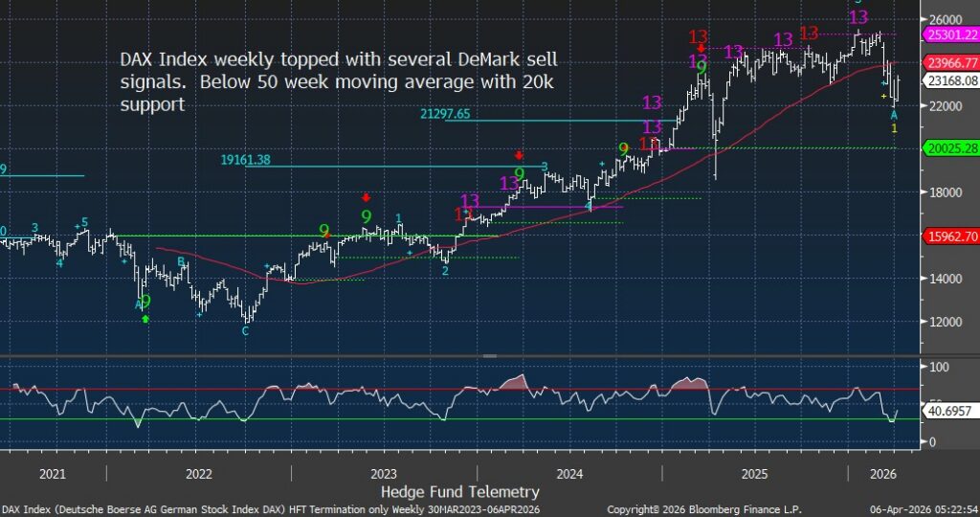Click the red down arrow beside the 19161.38 line
This screenshot has width=980, height=517.
tap(519, 155)
